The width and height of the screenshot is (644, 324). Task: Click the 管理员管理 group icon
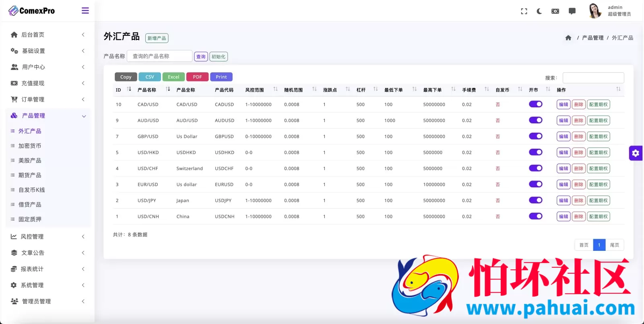click(x=14, y=301)
